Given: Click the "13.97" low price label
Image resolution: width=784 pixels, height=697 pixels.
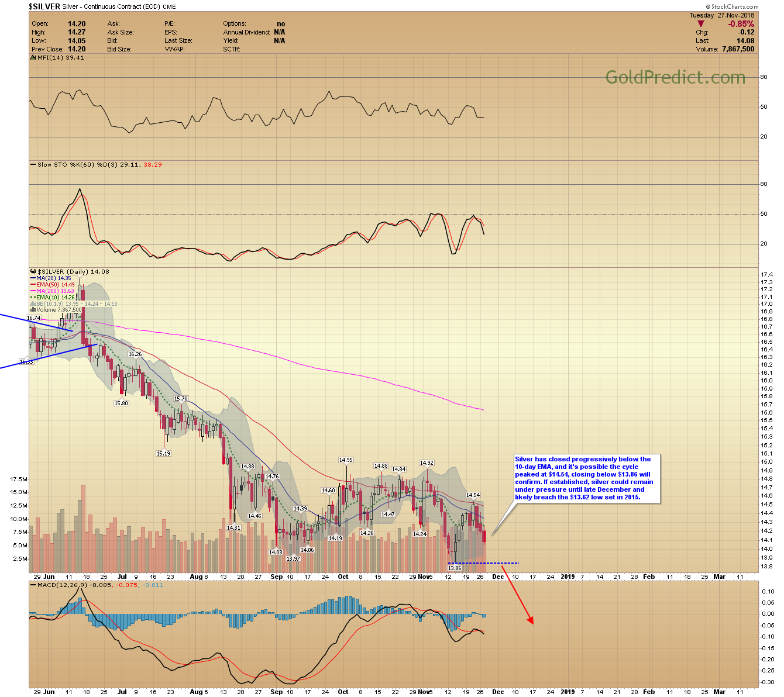Looking at the screenshot, I should click(x=293, y=559).
